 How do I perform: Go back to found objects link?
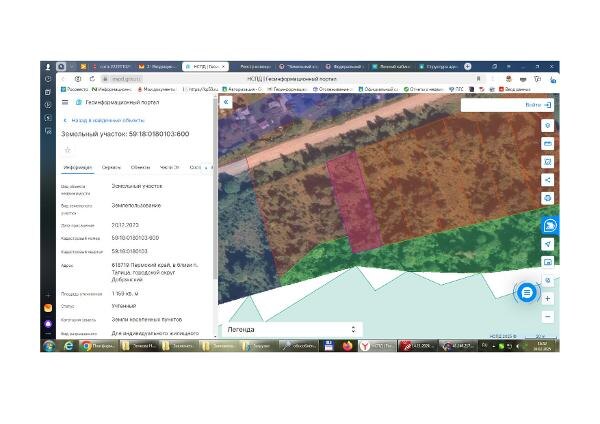tap(104, 120)
